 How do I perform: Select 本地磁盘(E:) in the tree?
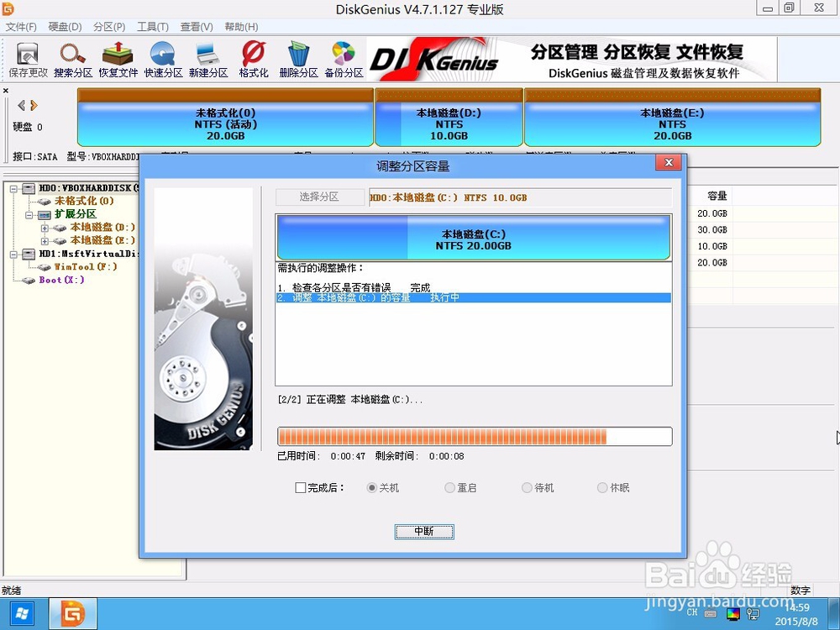coord(102,240)
